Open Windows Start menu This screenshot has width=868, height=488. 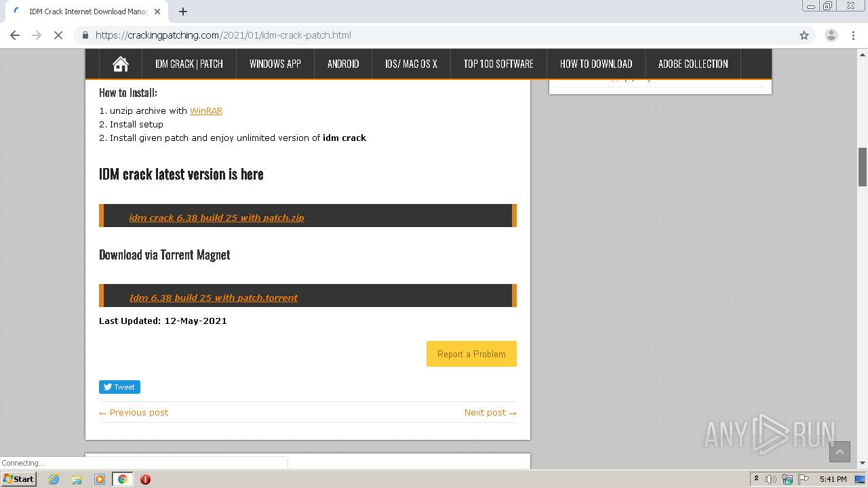coord(19,479)
